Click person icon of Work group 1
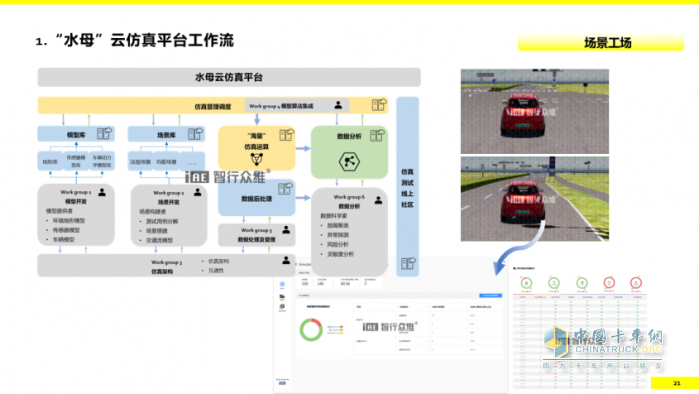This screenshot has height=394, width=699. 102,192
